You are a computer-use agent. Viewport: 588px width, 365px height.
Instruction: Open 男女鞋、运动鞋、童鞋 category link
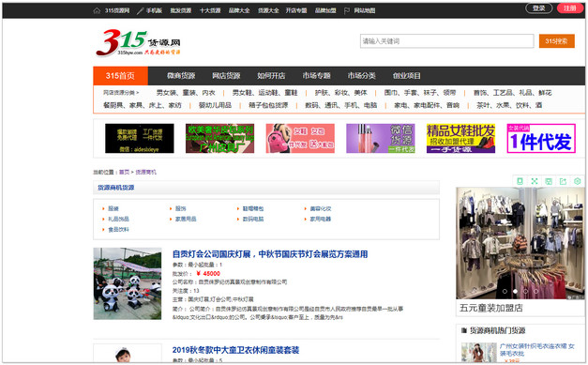tap(264, 93)
